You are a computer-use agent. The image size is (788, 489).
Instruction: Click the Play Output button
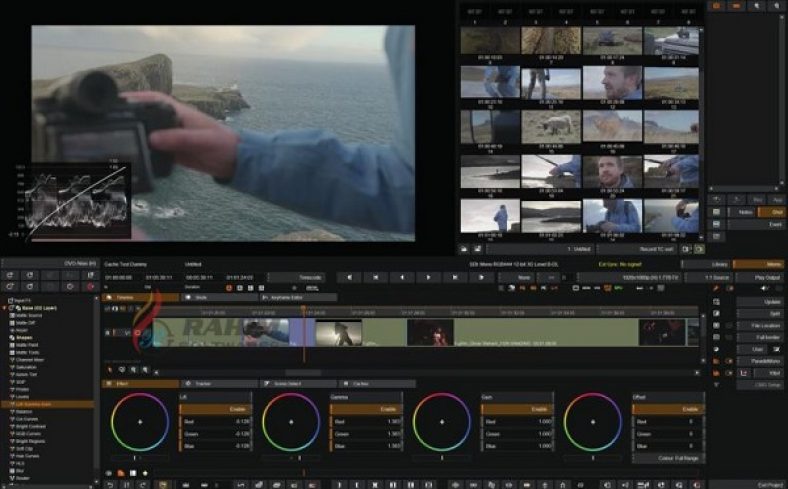coord(761,277)
